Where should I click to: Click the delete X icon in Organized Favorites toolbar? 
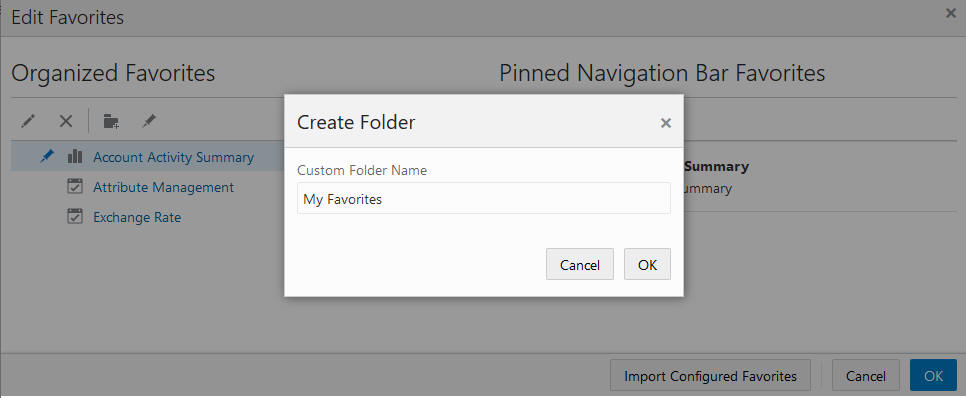[x=66, y=121]
